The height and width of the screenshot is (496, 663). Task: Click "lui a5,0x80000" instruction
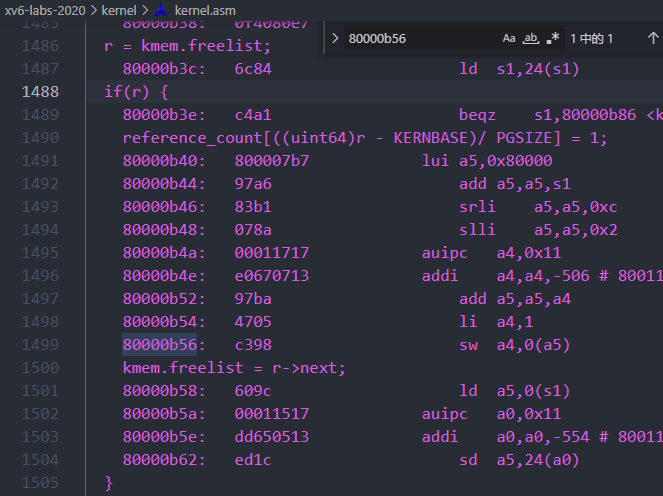point(487,161)
